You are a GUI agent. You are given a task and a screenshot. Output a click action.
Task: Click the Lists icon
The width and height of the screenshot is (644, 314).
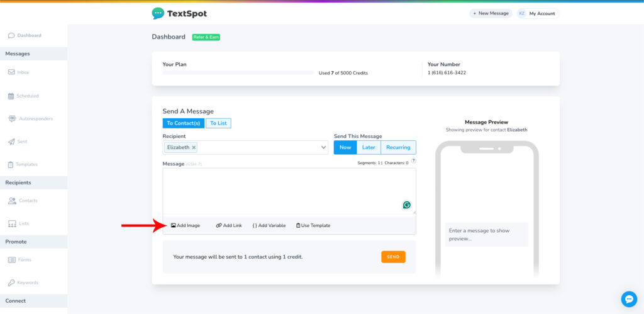(12, 223)
